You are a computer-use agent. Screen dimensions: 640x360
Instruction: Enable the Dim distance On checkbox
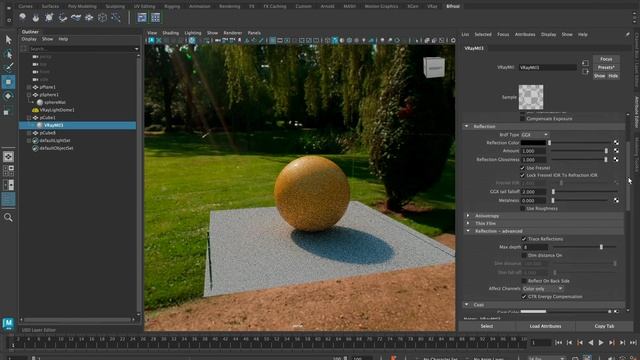click(x=524, y=255)
